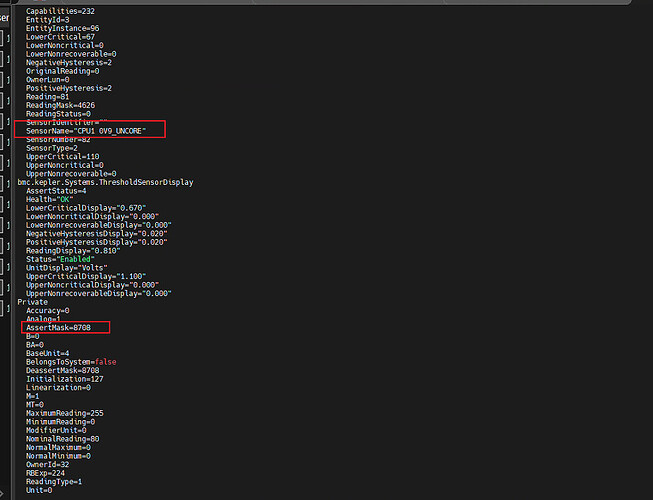This screenshot has height=500, width=653.
Task: Click the RBExp=224 line
Action: click(x=48, y=473)
